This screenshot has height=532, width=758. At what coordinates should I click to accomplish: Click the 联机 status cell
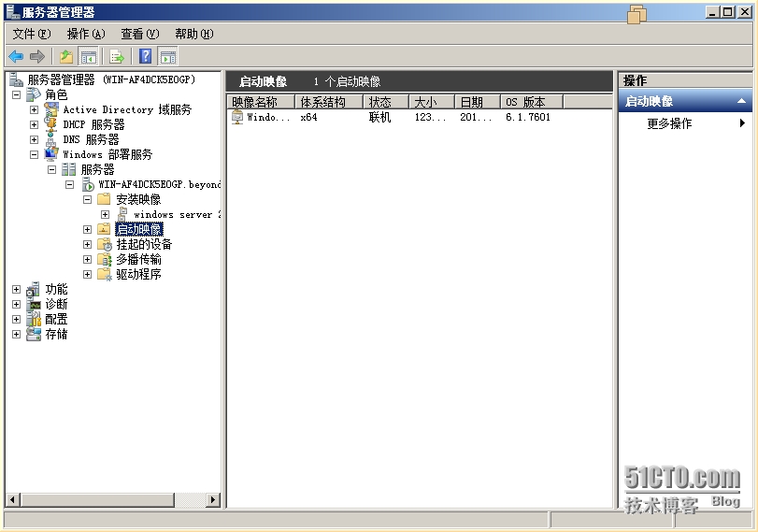click(379, 117)
